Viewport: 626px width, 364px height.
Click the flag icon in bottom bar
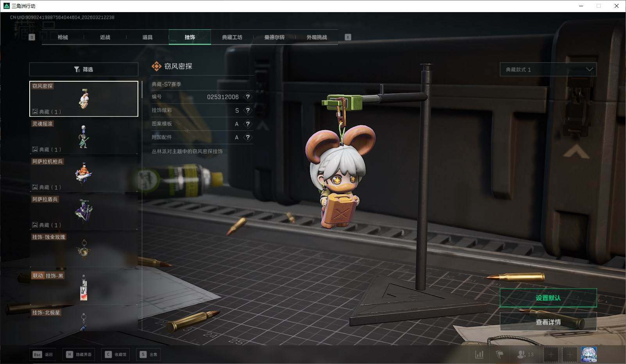pos(499,354)
